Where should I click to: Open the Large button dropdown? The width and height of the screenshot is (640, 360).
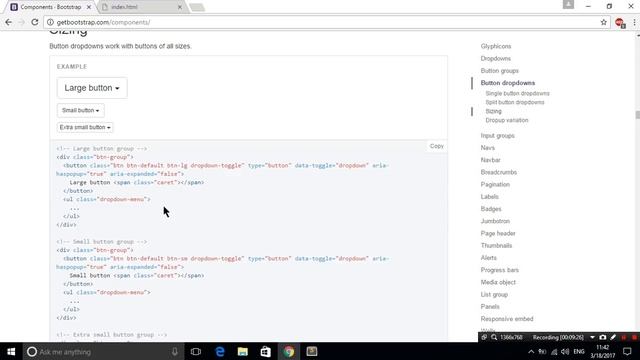(92, 88)
